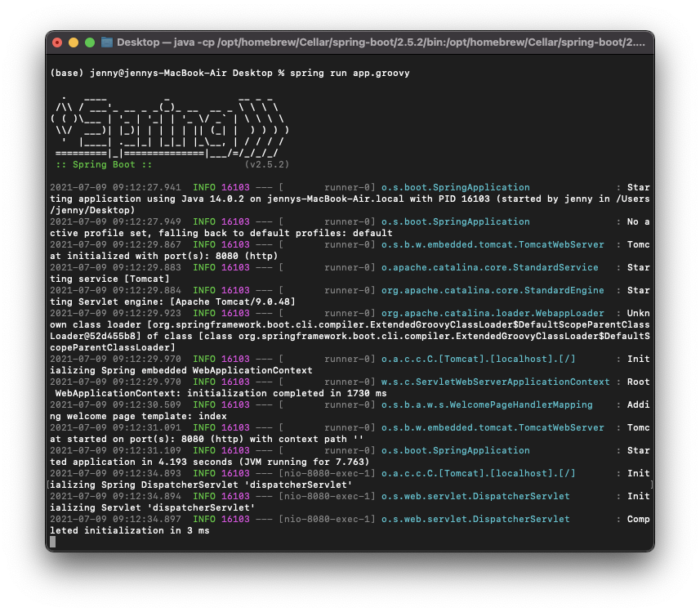Click the terminal cursor block at bottom
This screenshot has height=612, width=700.
click(53, 542)
